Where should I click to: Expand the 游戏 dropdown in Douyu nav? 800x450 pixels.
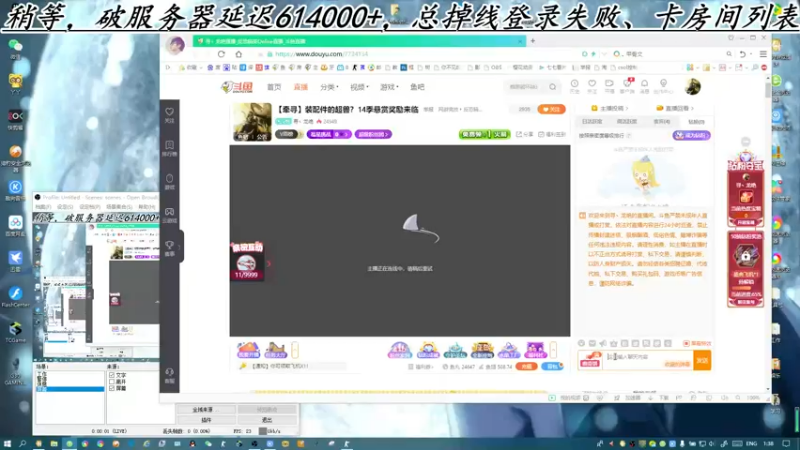[x=389, y=87]
